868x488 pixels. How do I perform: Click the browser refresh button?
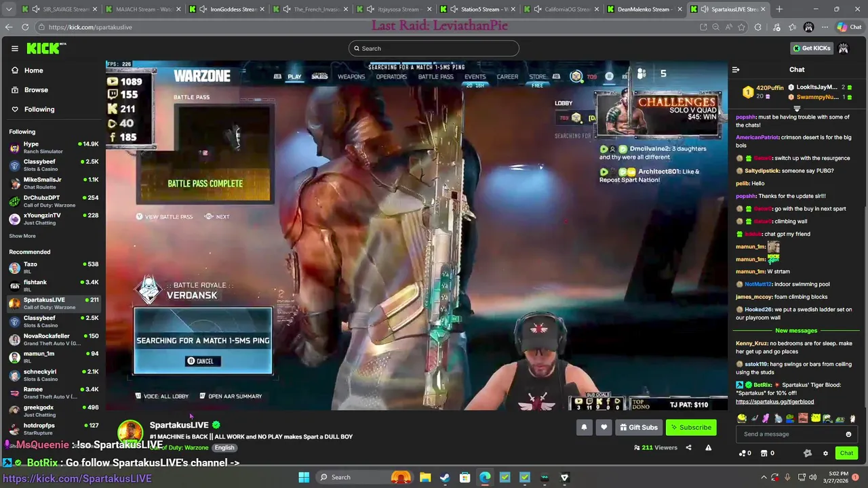coord(25,27)
